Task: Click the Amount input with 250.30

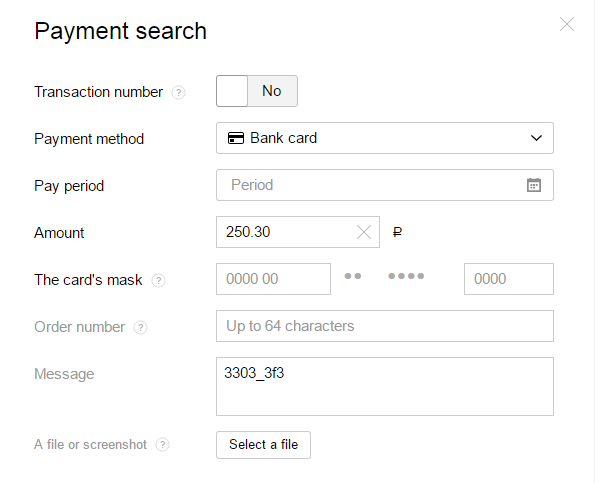Action: (298, 232)
